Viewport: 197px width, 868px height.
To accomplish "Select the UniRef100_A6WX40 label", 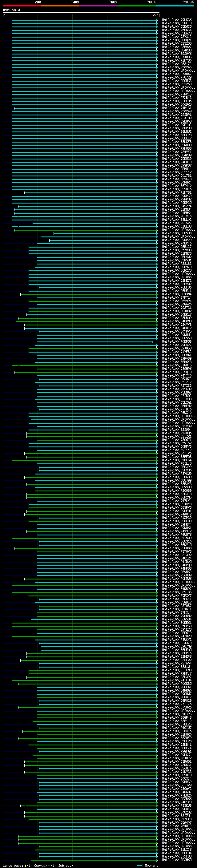I will click(177, 413).
